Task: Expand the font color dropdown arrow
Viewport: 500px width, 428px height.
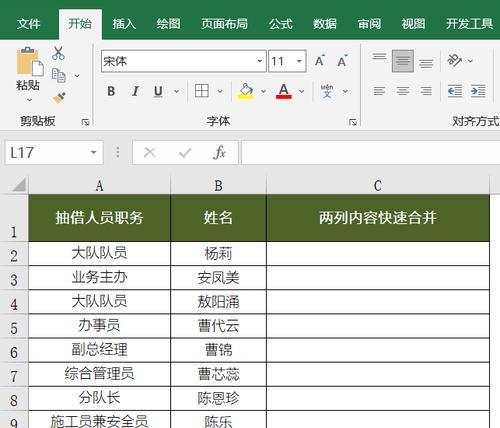Action: tap(302, 91)
